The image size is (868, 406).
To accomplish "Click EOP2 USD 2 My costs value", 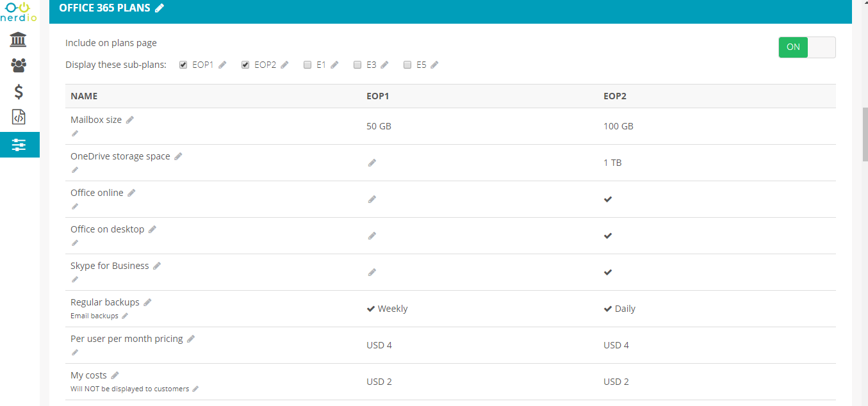I will (x=616, y=382).
